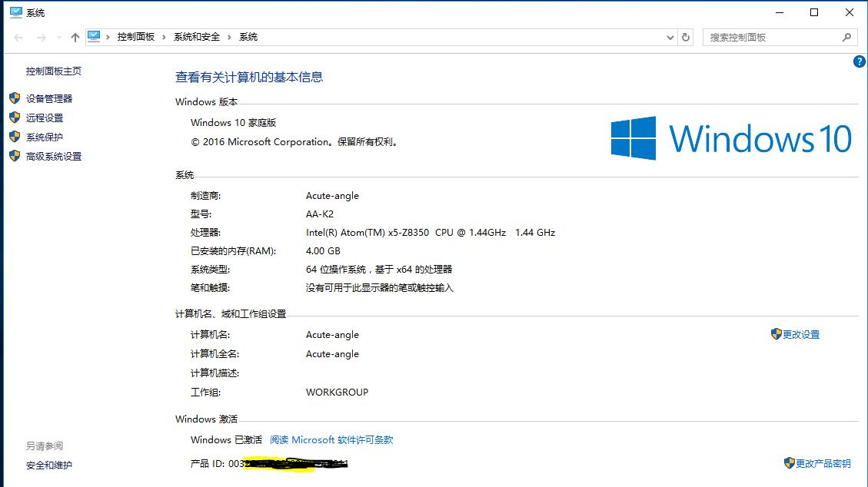The height and width of the screenshot is (487, 868).
Task: Click the Back navigation arrow
Action: [18, 38]
